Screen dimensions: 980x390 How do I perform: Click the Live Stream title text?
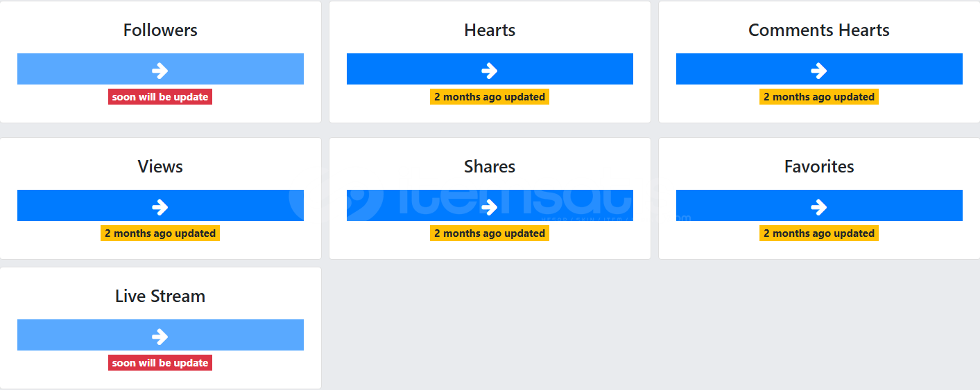(x=160, y=296)
